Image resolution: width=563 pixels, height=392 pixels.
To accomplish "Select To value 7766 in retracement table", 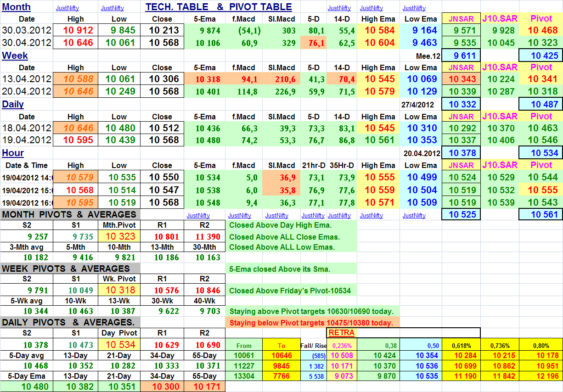I will tap(281, 376).
